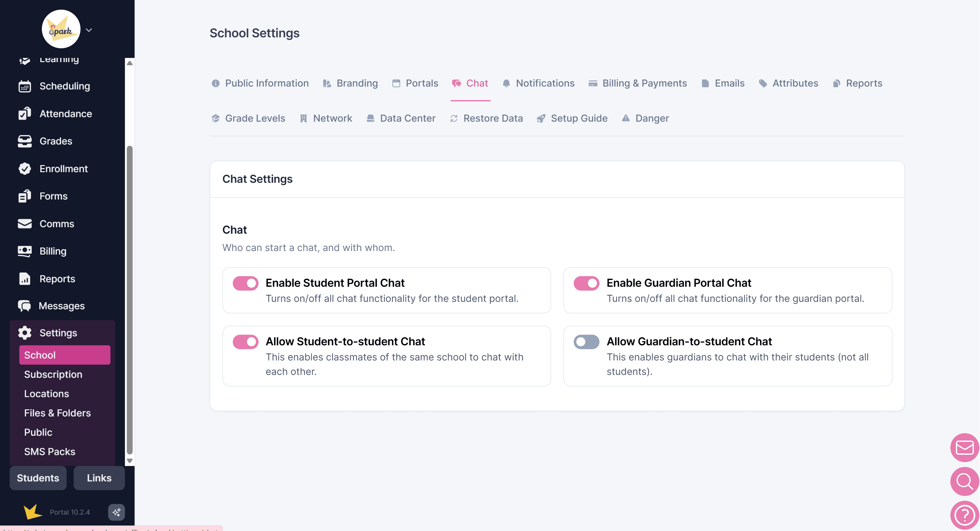
Task: Click the sparkle AI icon near the Portal version
Action: coord(117,512)
